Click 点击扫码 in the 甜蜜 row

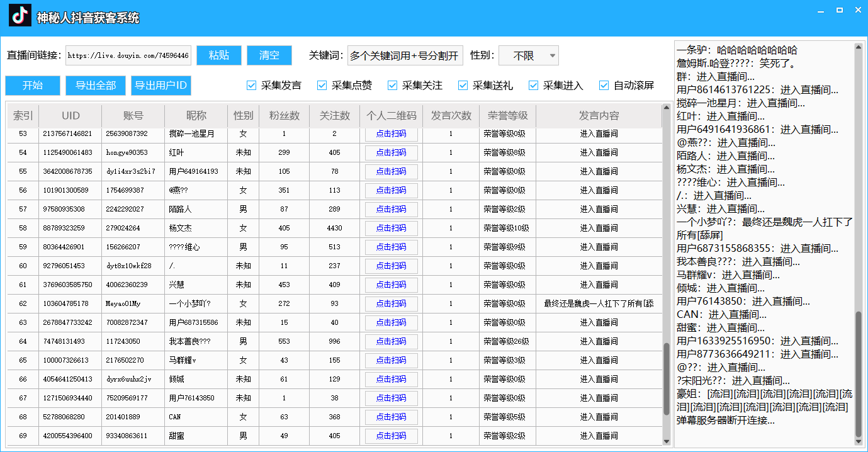[x=392, y=436]
